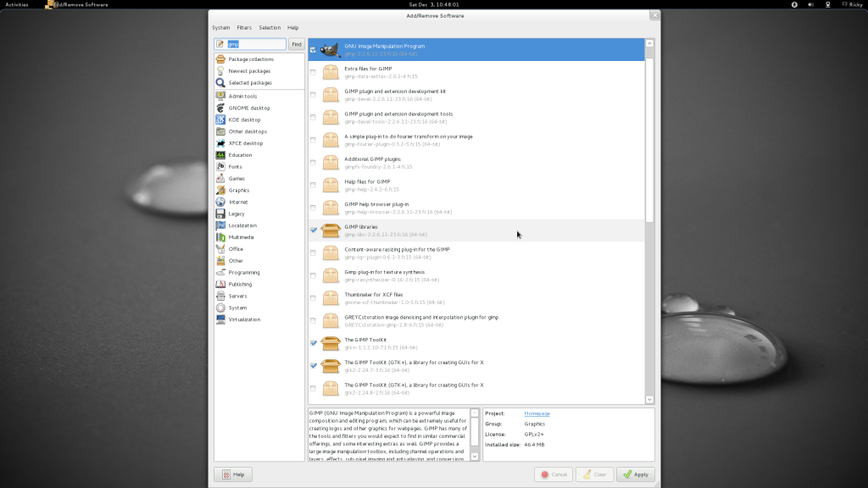Viewport: 868px width, 488px height.
Task: Check the Extra files for GIMP package
Action: point(311,72)
